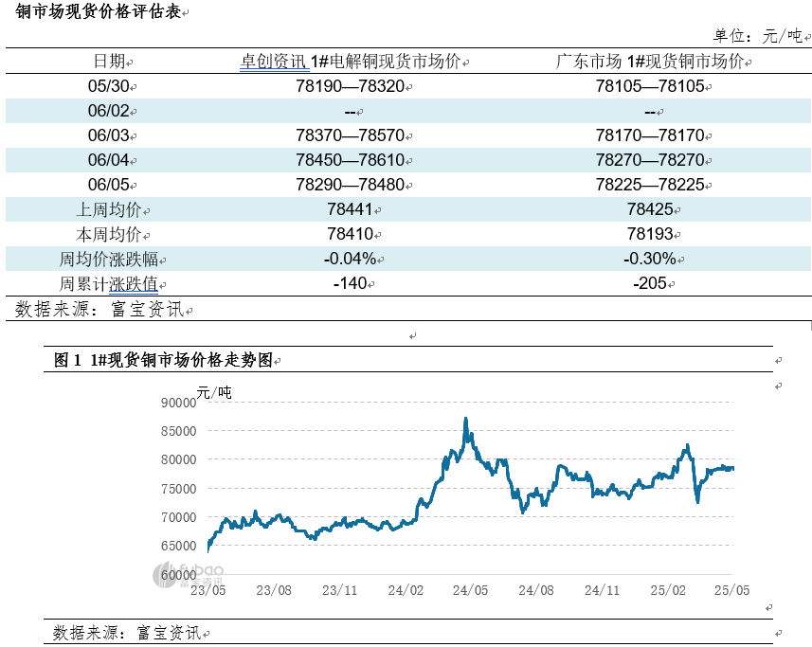Select the 06/04 date row label
The width and height of the screenshot is (812, 647).
tap(108, 160)
